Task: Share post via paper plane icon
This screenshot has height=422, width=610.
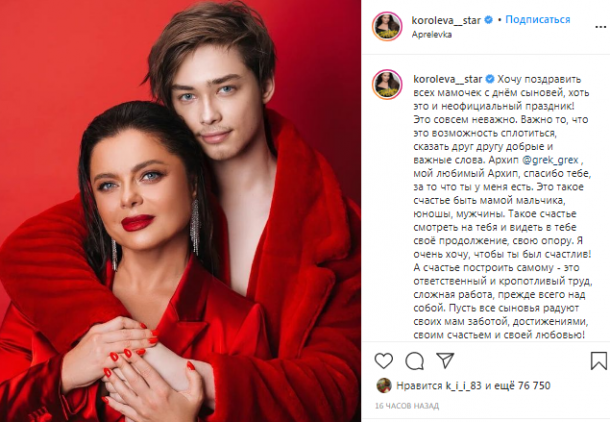Action: [445, 361]
